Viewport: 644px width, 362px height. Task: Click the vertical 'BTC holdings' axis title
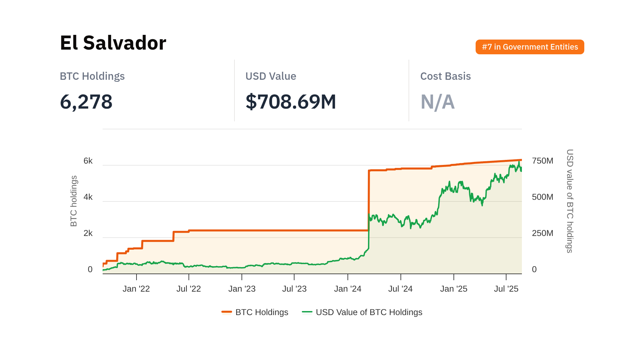74,201
